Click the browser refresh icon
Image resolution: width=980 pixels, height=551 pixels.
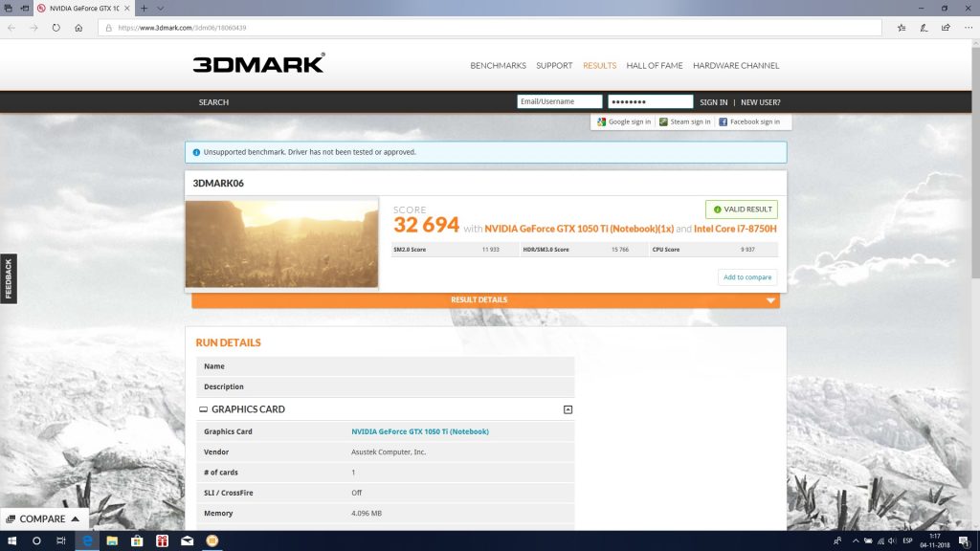(x=56, y=28)
